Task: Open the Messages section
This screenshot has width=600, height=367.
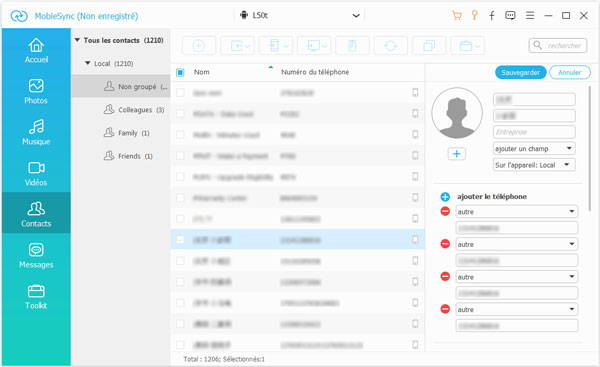Action: pos(36,255)
